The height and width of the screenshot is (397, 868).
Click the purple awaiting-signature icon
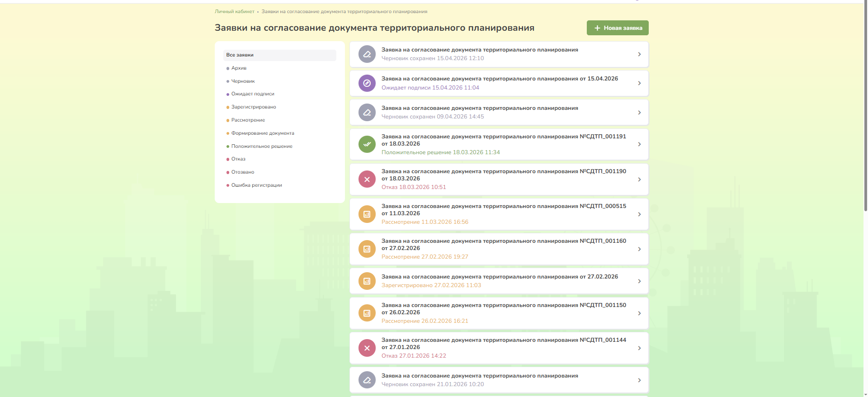[367, 83]
